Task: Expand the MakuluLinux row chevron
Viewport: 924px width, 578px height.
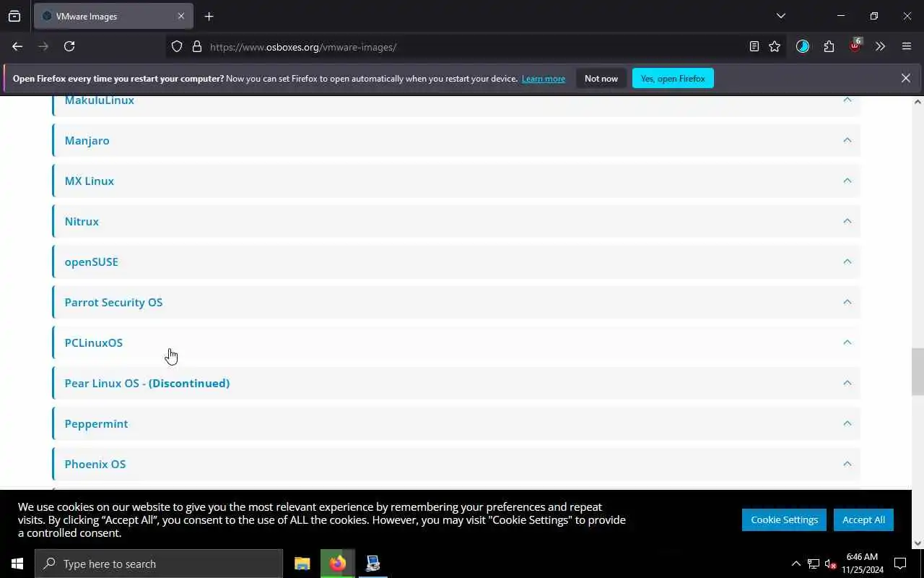Action: tap(847, 100)
